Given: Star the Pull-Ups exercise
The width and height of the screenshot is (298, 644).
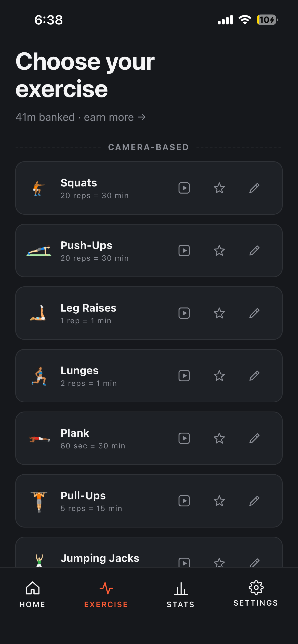Looking at the screenshot, I should point(219,501).
